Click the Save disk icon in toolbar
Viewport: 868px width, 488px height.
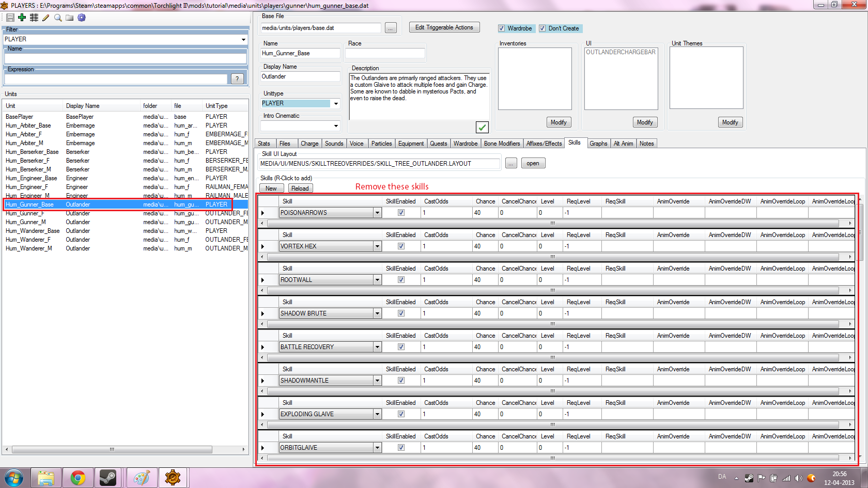(x=10, y=18)
